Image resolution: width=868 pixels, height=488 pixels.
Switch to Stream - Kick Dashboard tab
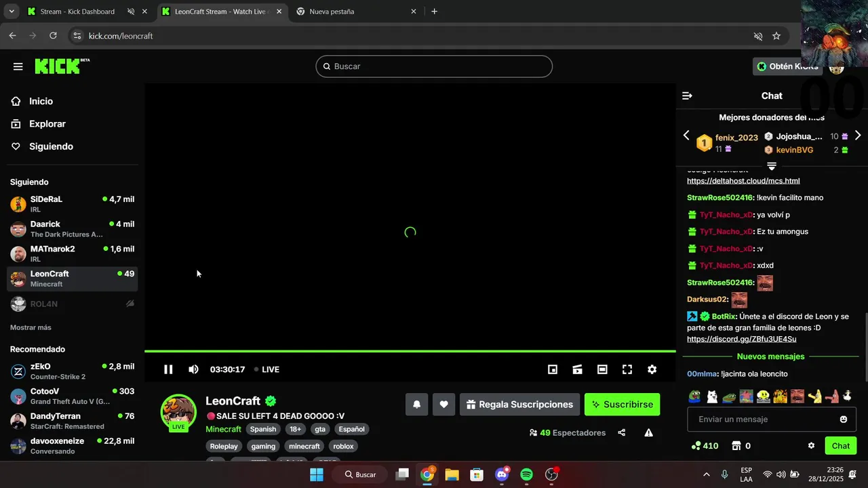click(x=77, y=12)
